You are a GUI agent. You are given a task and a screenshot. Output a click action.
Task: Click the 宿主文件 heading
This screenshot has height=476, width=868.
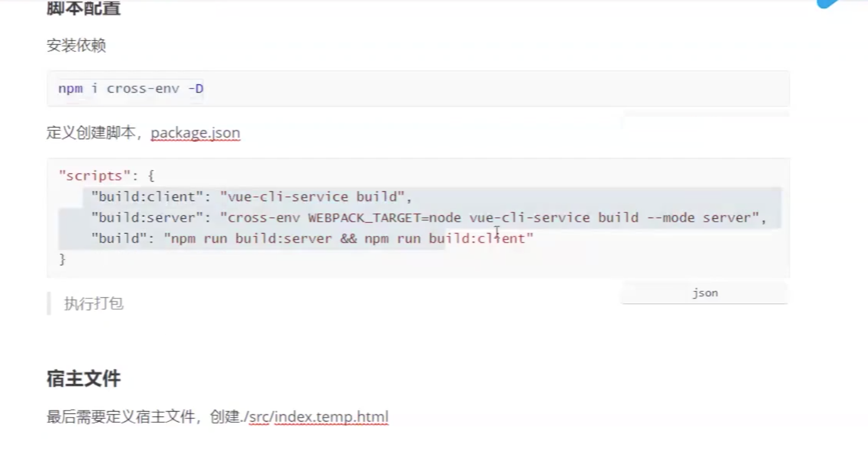(x=83, y=379)
